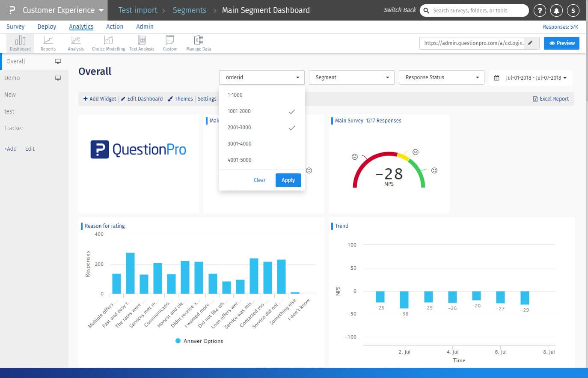Open Themes for the dashboard
The width and height of the screenshot is (588, 378).
pyautogui.click(x=180, y=99)
